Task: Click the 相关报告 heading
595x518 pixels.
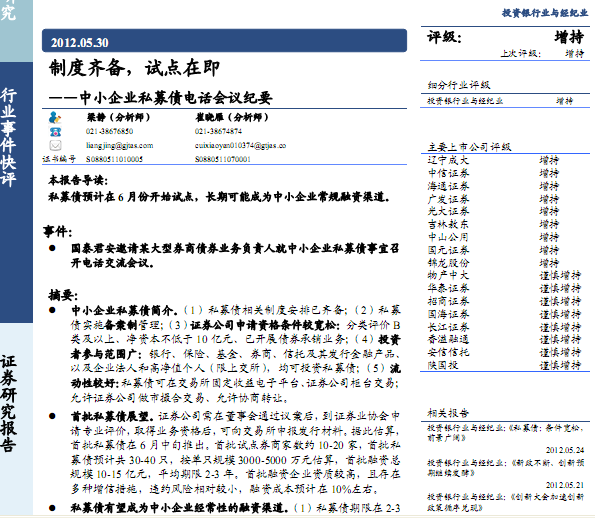Action: click(x=448, y=413)
